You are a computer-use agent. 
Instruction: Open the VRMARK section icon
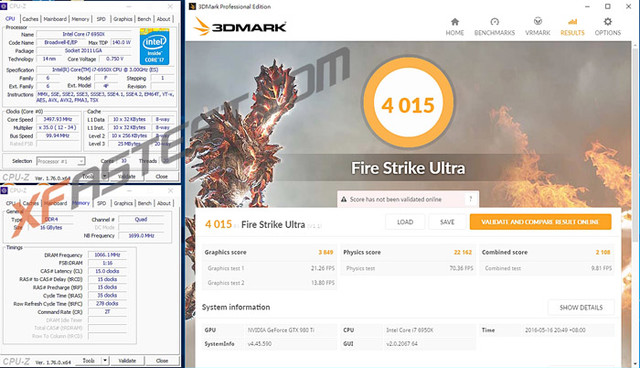pyautogui.click(x=538, y=21)
